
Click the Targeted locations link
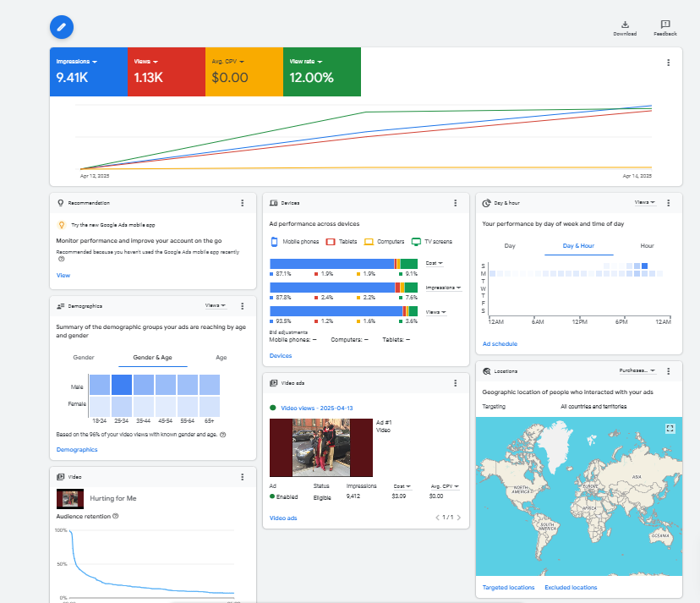[508, 587]
